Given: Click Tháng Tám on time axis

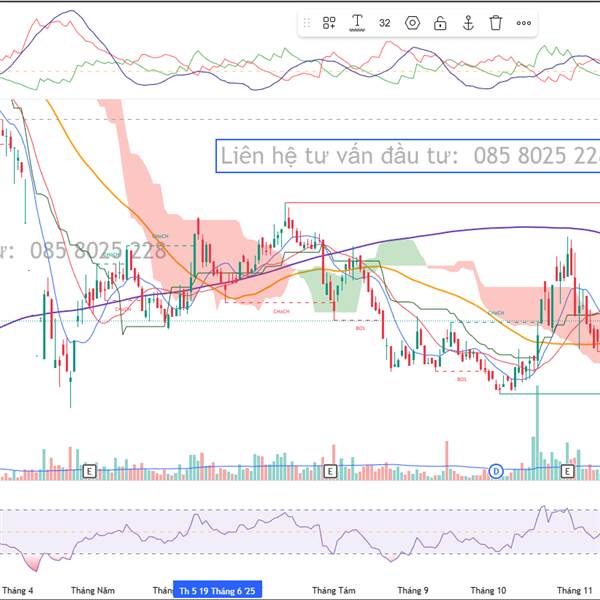Looking at the screenshot, I should click(334, 590).
